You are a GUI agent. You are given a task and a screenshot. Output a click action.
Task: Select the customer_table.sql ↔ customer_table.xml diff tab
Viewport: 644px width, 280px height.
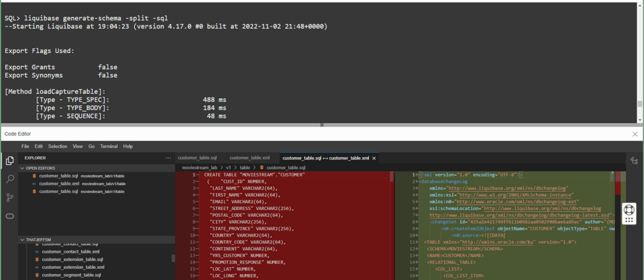[326, 158]
